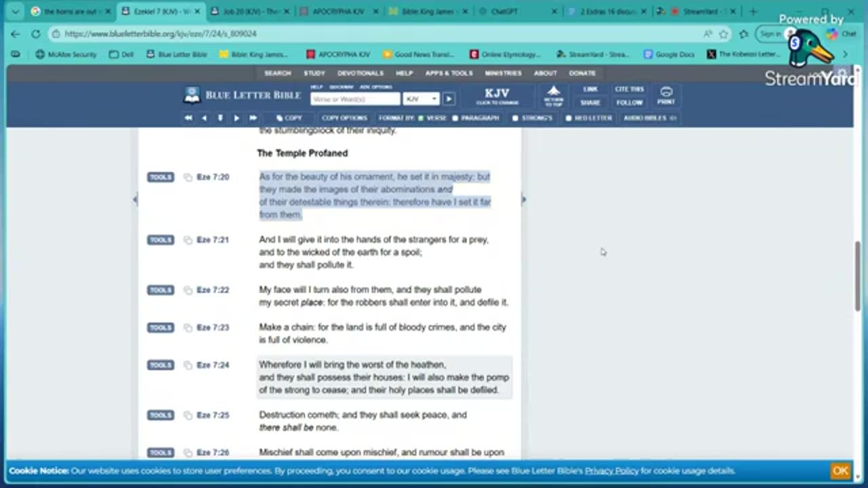Image resolution: width=868 pixels, height=488 pixels.
Task: Submit the verse search go arrow
Action: tap(448, 99)
